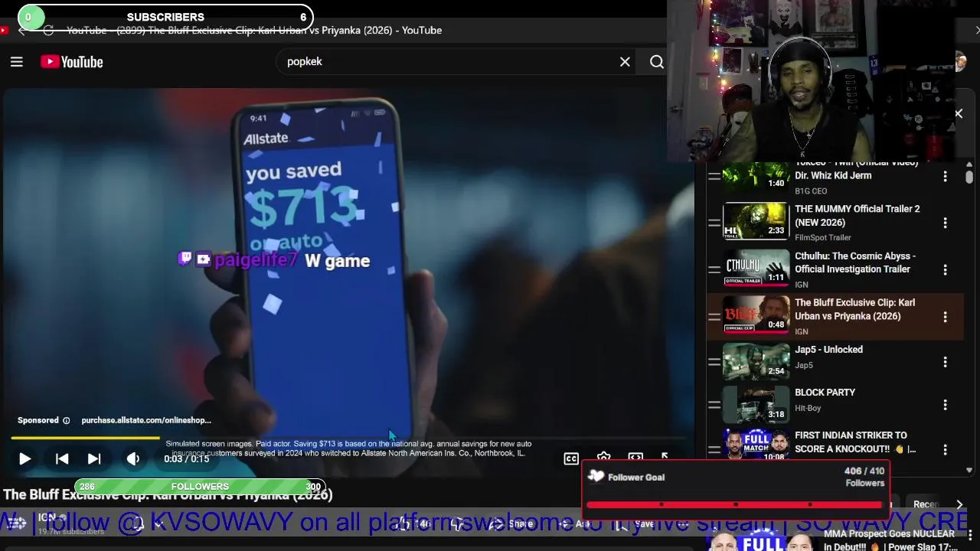Open more options for The Bluff clip
The width and height of the screenshot is (980, 551).
point(945,317)
